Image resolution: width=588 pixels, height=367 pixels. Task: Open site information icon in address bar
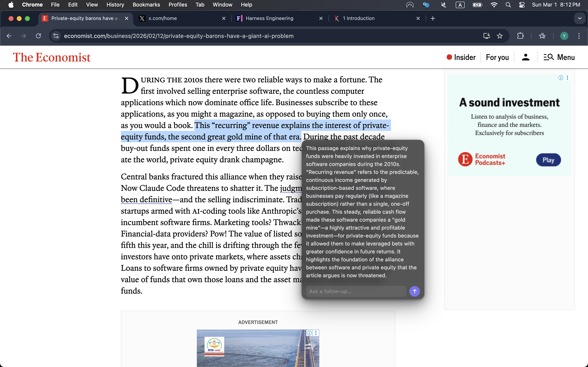coord(56,36)
